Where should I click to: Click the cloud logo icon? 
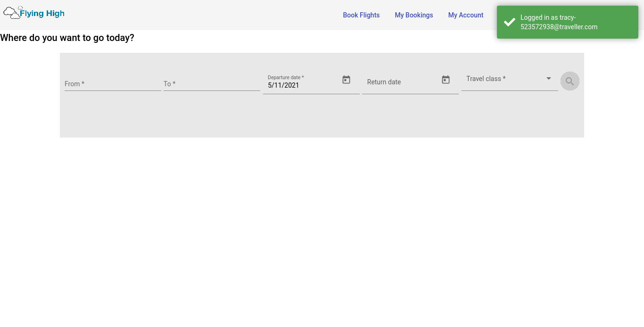pyautogui.click(x=12, y=13)
